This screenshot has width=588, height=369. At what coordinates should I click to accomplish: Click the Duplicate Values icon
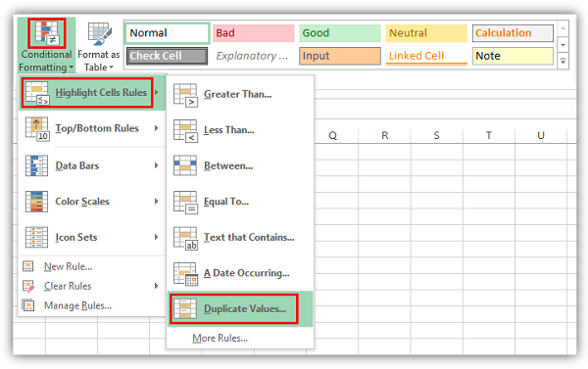click(x=185, y=308)
